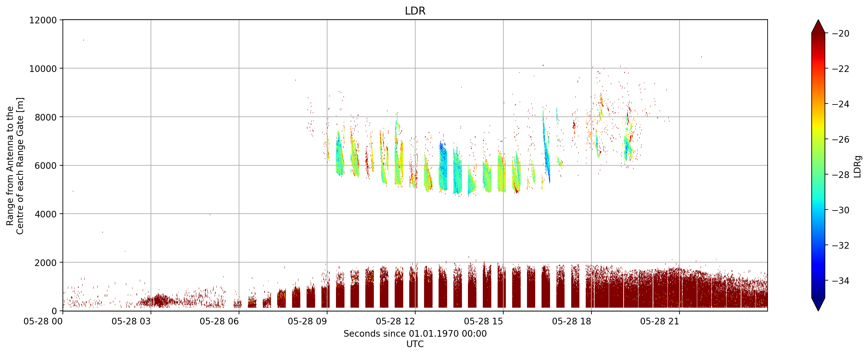Click the y-axis tick label 10000
868x355 pixels.
coord(43,69)
